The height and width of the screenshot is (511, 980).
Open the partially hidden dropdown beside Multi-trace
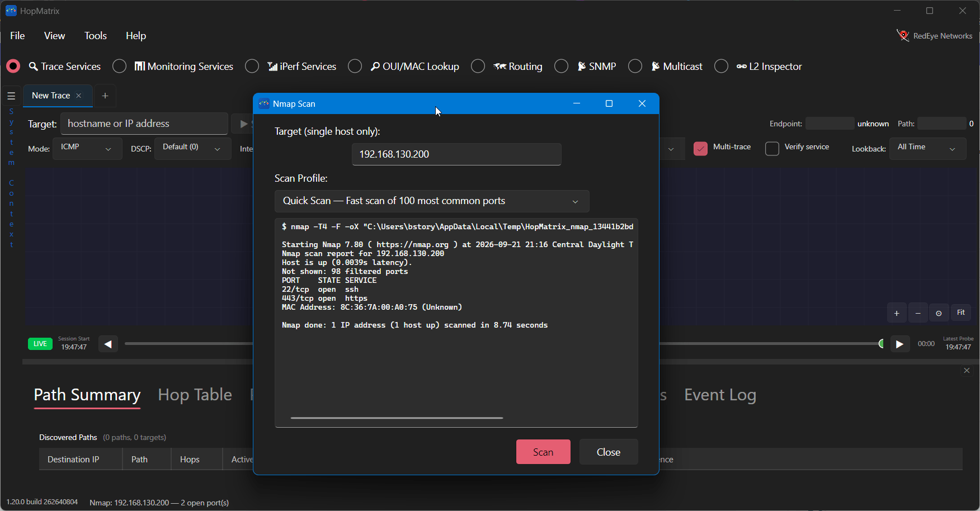pos(672,149)
